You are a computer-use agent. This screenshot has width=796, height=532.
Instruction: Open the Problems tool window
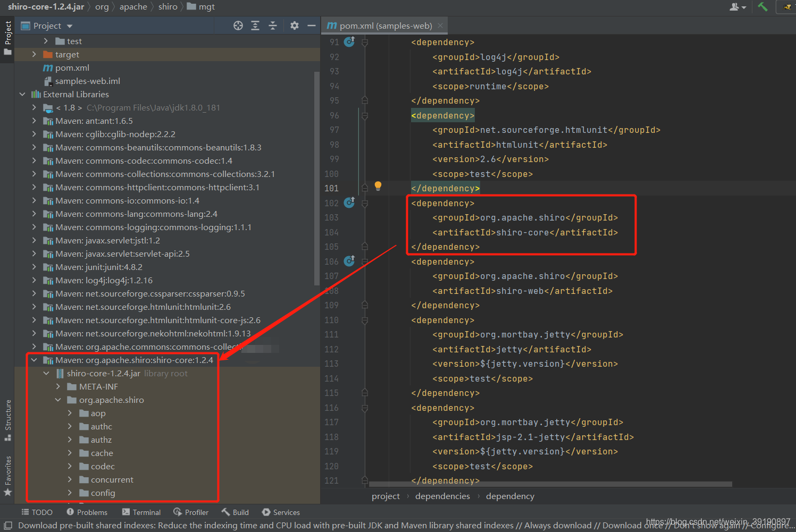87,512
